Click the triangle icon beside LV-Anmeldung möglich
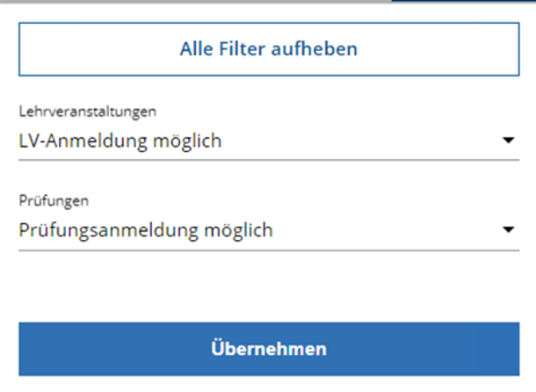 [508, 140]
